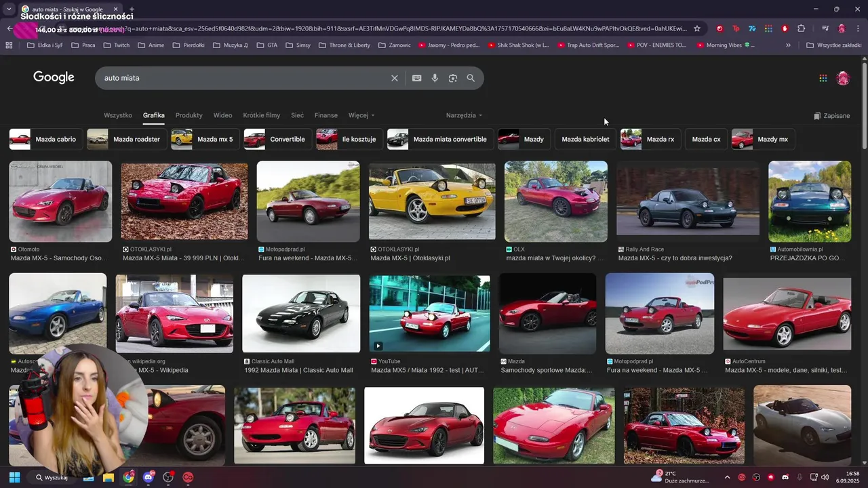The image size is (868, 488).
Task: Open the Morning Vibes bookmark
Action: [726, 45]
